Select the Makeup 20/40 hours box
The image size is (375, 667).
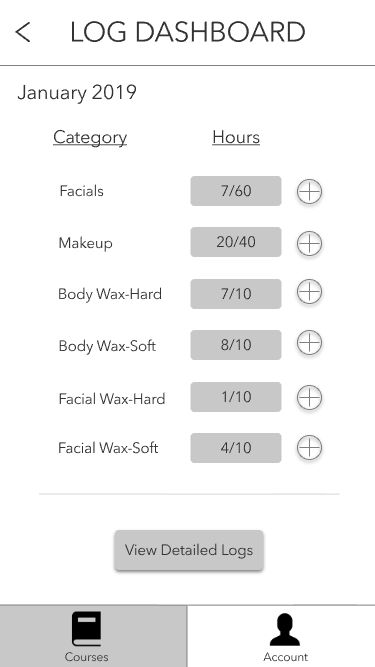[x=236, y=242]
